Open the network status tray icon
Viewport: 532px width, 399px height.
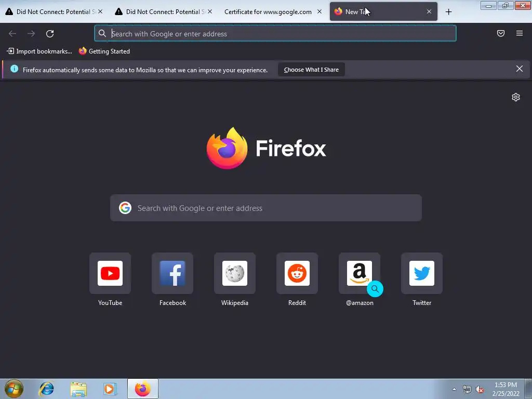[467, 389]
